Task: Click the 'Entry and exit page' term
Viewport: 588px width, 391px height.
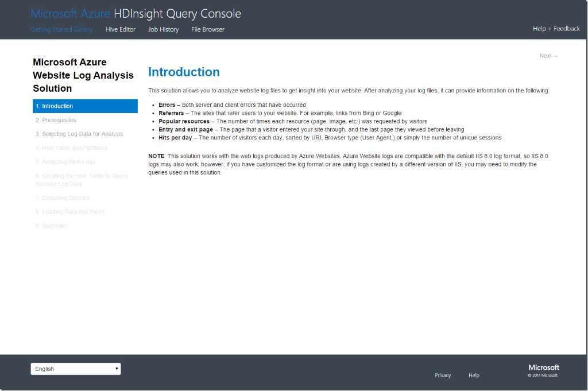Action: [x=185, y=130]
